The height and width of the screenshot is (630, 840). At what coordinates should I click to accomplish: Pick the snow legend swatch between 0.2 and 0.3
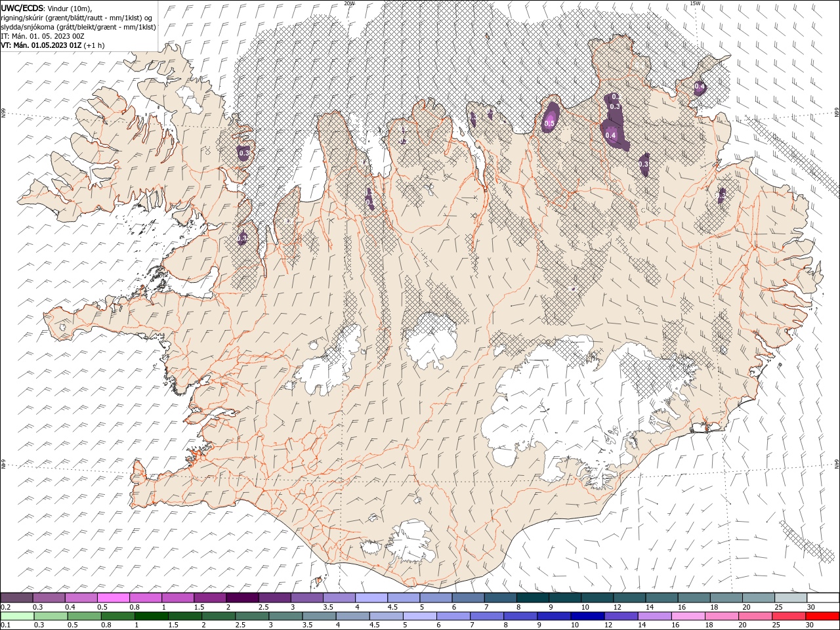pyautogui.click(x=17, y=598)
